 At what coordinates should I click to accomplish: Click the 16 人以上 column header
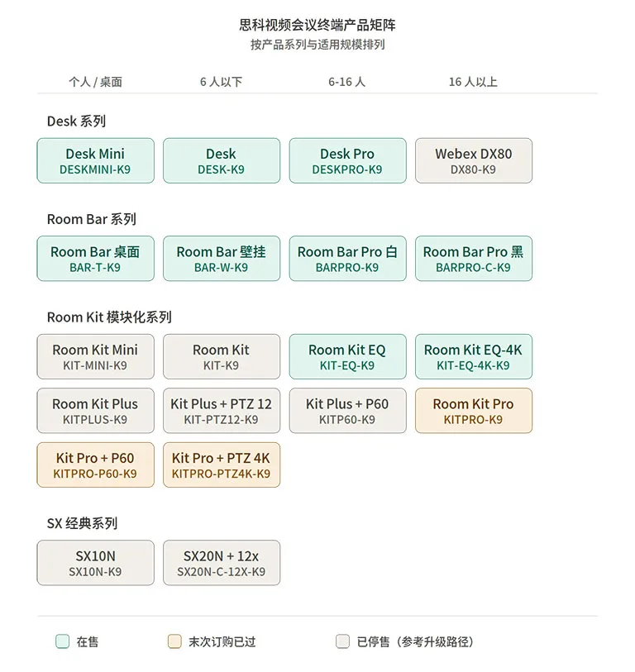click(x=473, y=82)
